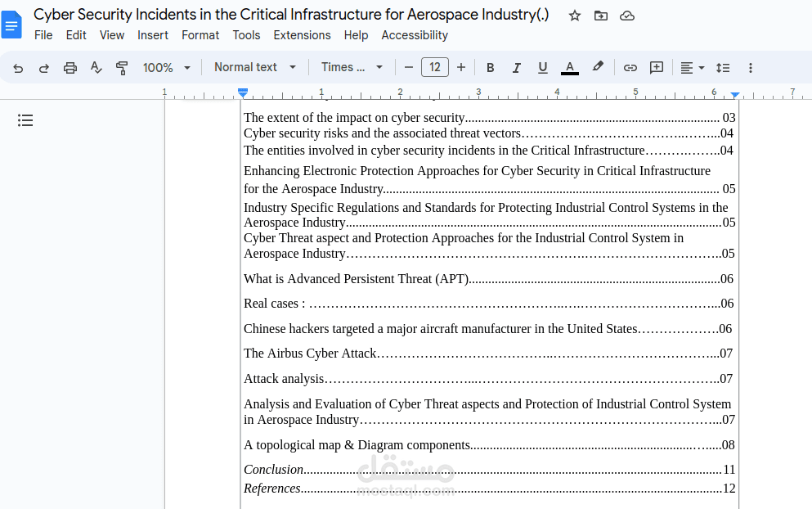Open line and paragraph spacing options
The image size is (812, 509).
[723, 68]
